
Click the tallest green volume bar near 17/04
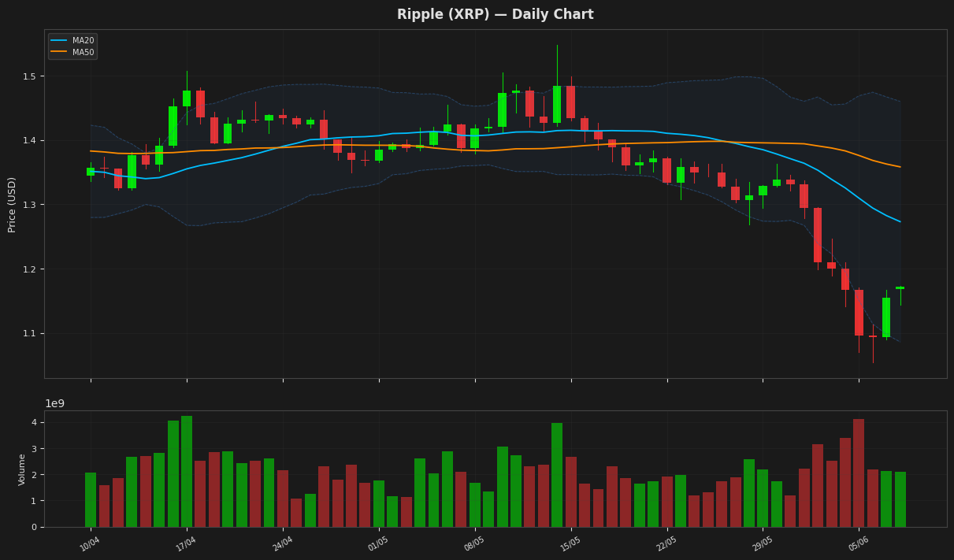coord(187,471)
